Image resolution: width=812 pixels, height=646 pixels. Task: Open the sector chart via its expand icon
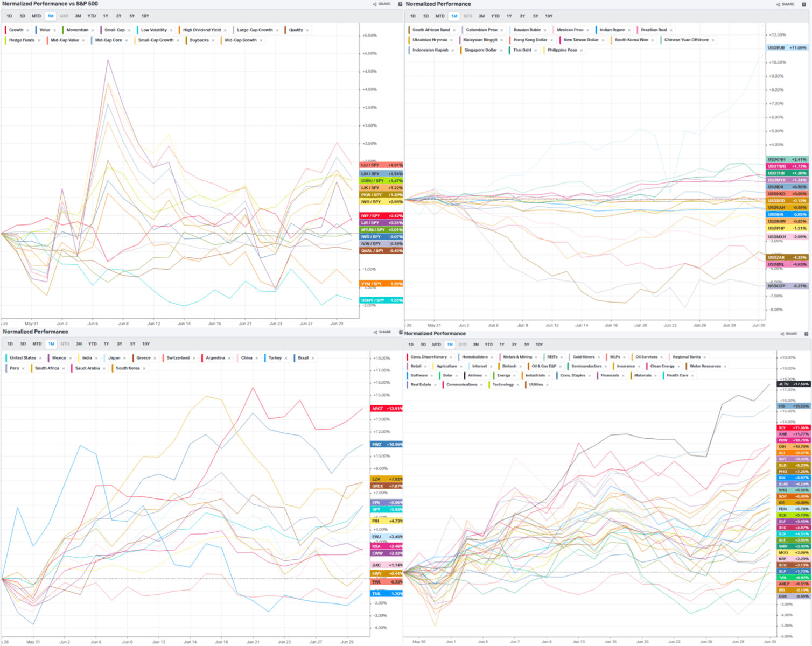[x=807, y=333]
